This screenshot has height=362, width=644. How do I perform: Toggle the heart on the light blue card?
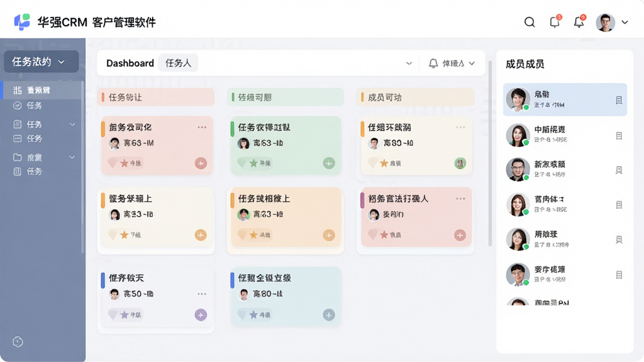(242, 315)
